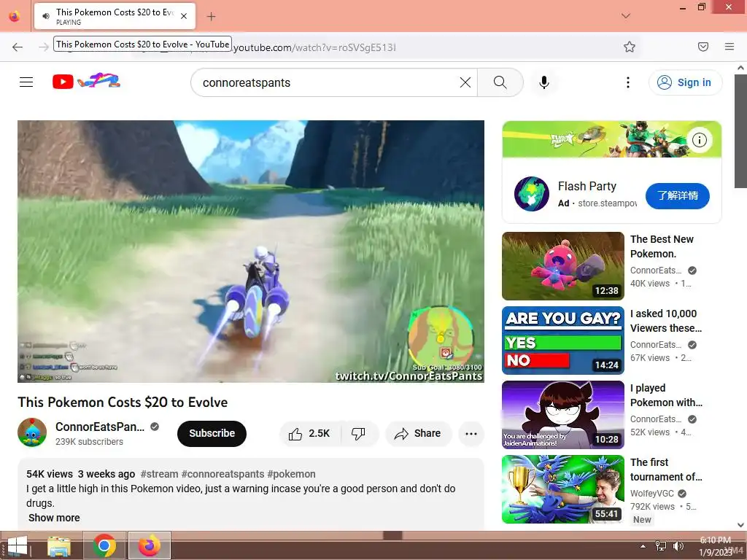Play ARE YOU GAY poll thumbnail

562,341
